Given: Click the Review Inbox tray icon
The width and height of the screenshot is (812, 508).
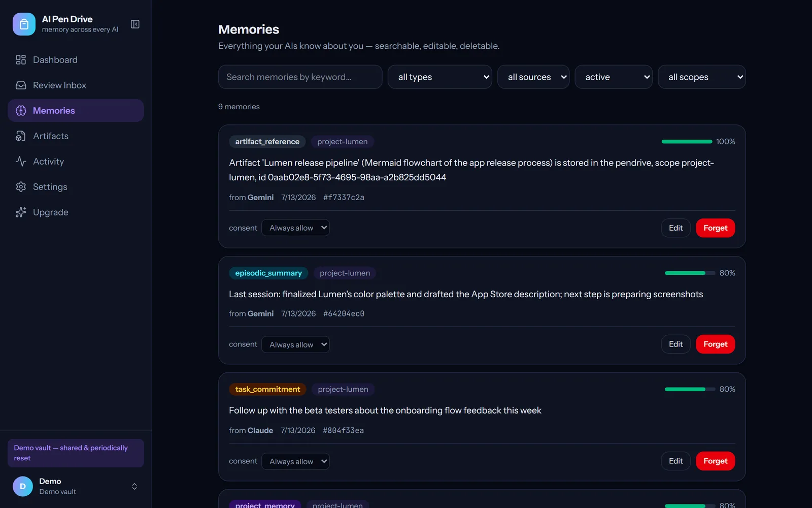Looking at the screenshot, I should click(21, 85).
